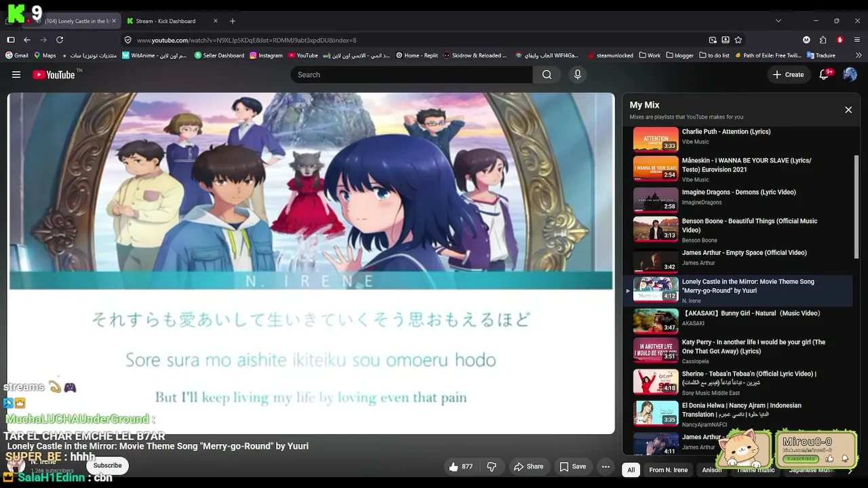Open the tab search dropdown arrow
The height and width of the screenshot is (488, 868).
(778, 21)
